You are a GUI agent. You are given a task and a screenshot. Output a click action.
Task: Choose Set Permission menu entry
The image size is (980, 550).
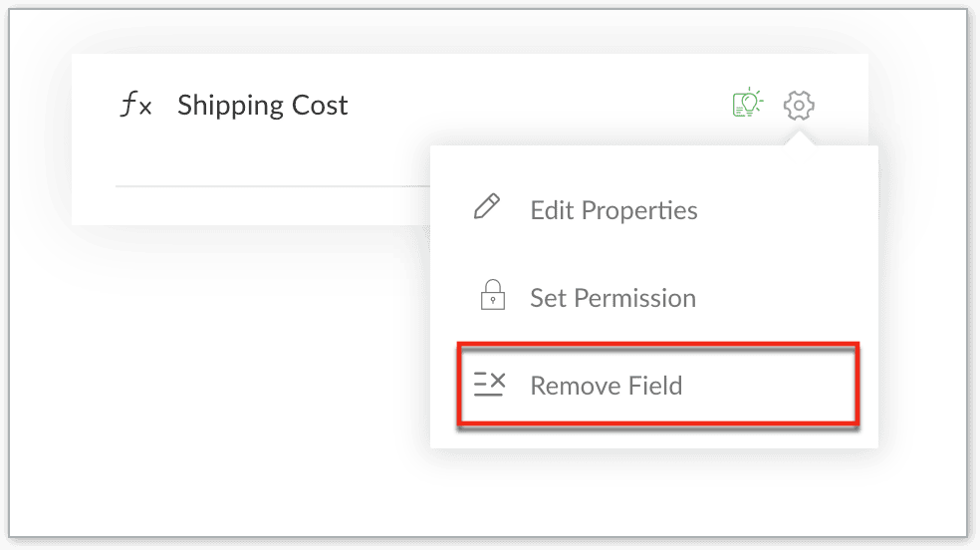point(612,298)
